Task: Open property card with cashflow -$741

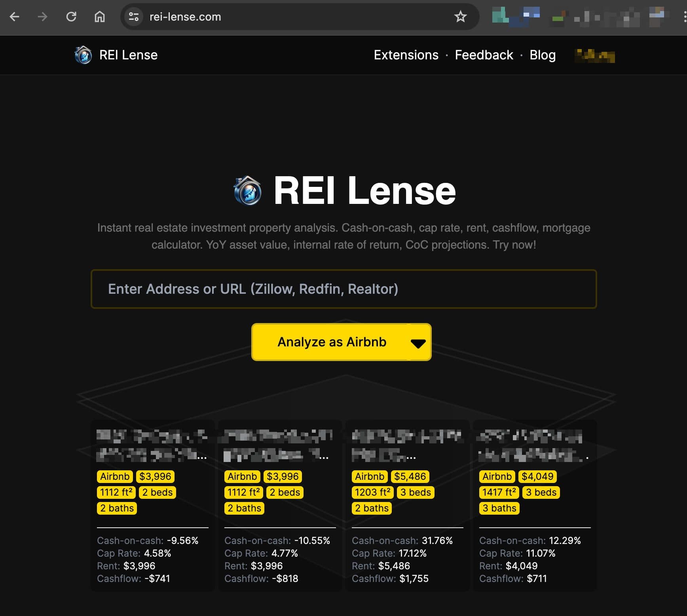Action: (152, 506)
